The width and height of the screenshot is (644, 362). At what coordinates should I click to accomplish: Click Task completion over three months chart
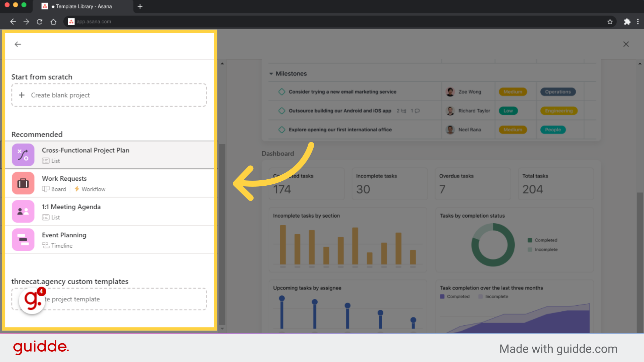[x=515, y=307]
